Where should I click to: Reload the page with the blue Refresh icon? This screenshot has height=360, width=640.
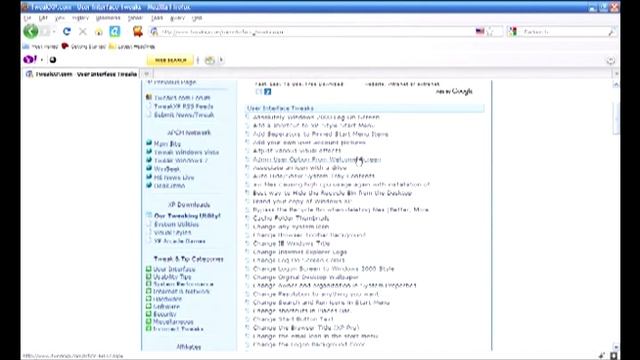click(67, 31)
